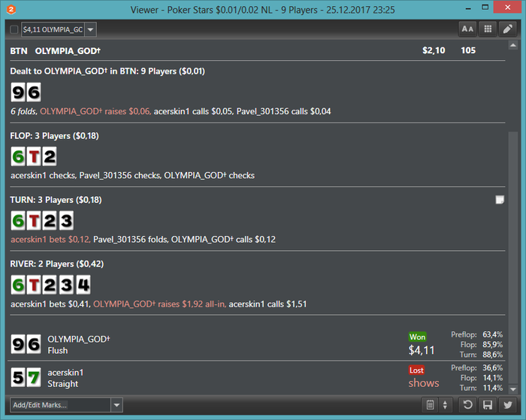The height and width of the screenshot is (420, 526).
Task: Click the green 6 flop card
Action: [18, 156]
